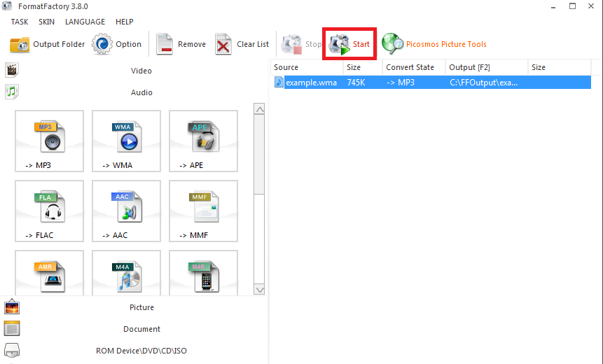Choose the M4A conversion icon
603x364 pixels.
point(127,273)
